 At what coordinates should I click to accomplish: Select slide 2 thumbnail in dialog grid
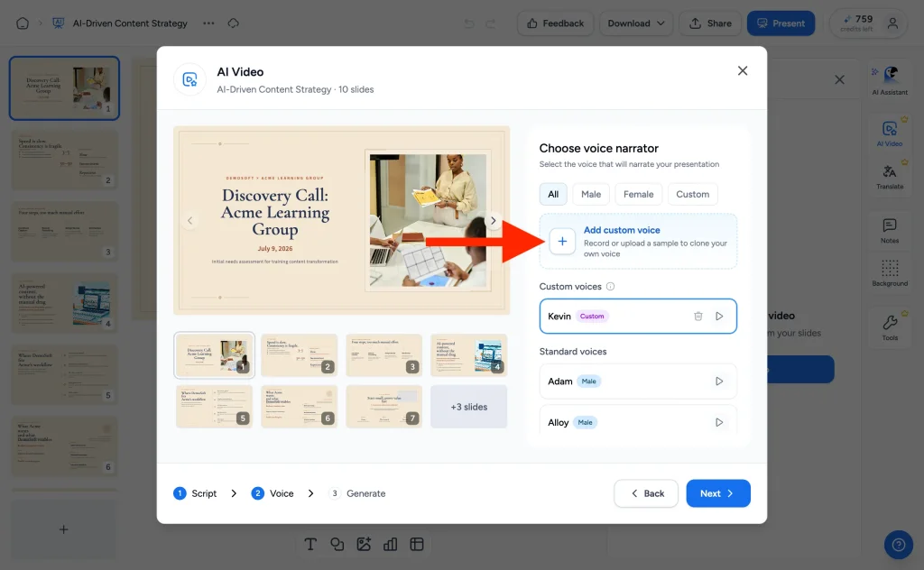pos(300,355)
